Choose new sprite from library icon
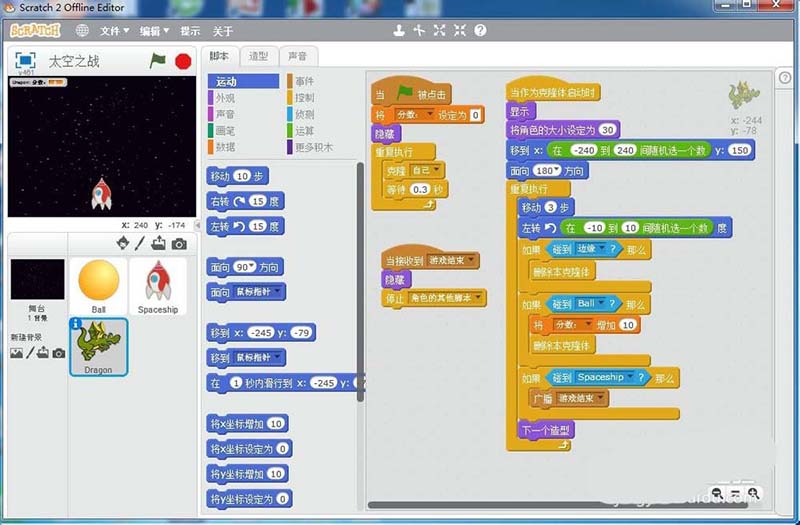 [x=123, y=243]
